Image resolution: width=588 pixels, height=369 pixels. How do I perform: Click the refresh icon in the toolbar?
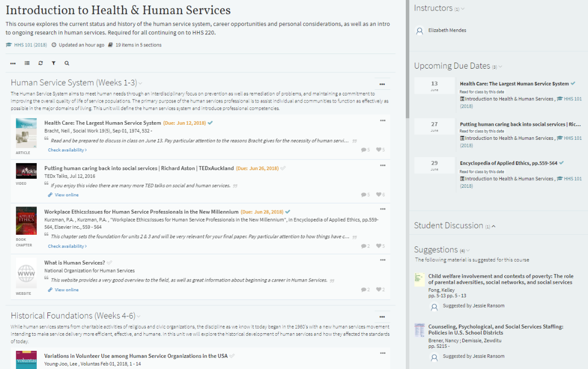(x=40, y=63)
